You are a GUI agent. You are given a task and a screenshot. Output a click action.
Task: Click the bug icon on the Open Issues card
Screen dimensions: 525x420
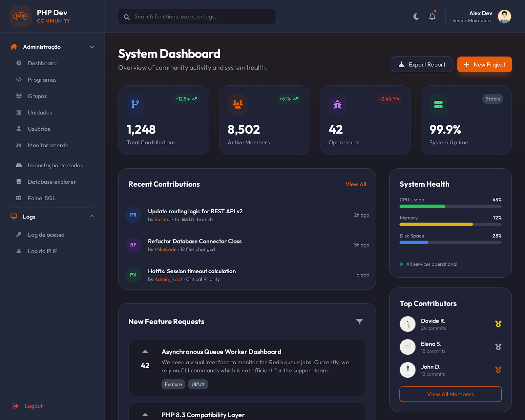(337, 105)
